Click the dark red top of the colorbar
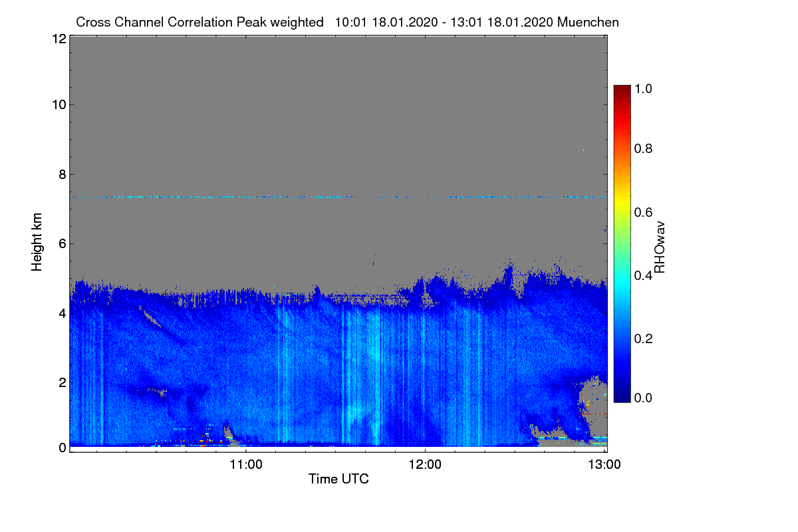798x532 pixels. pos(621,90)
